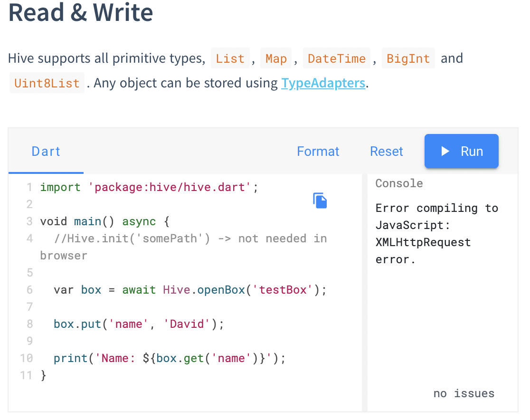This screenshot has width=530, height=420.
Task: Click the Console panel header label
Action: (x=399, y=183)
